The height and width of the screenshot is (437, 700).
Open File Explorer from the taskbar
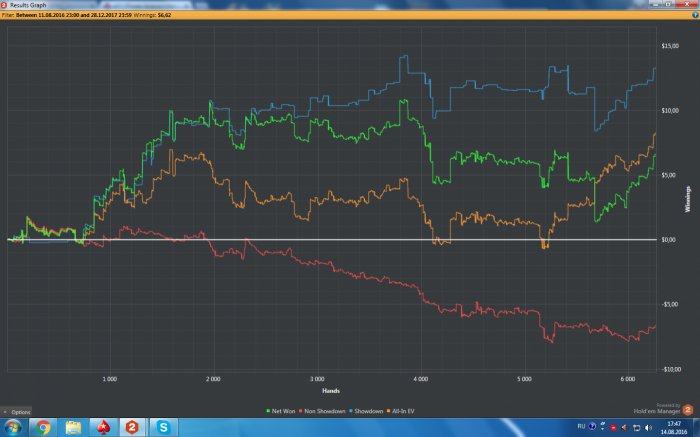point(73,428)
